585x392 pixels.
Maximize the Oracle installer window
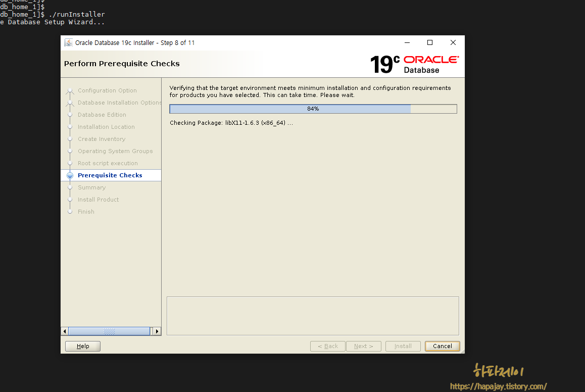(x=430, y=42)
